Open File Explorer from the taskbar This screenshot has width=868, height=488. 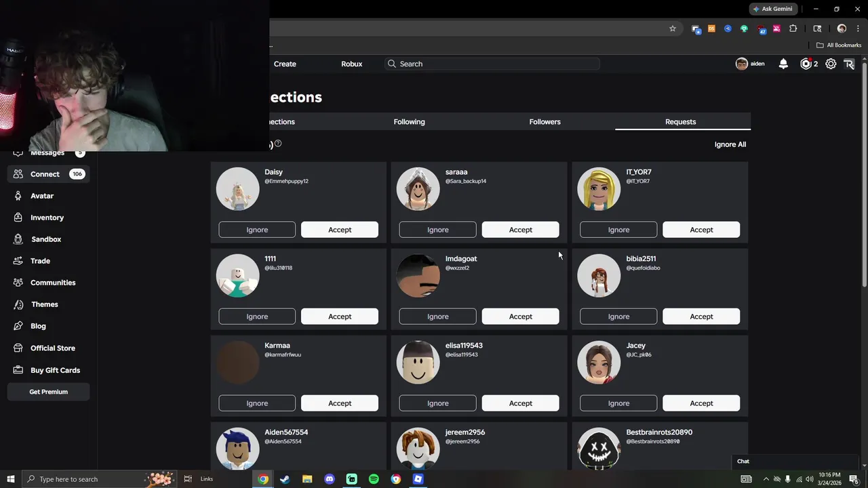coord(307,479)
